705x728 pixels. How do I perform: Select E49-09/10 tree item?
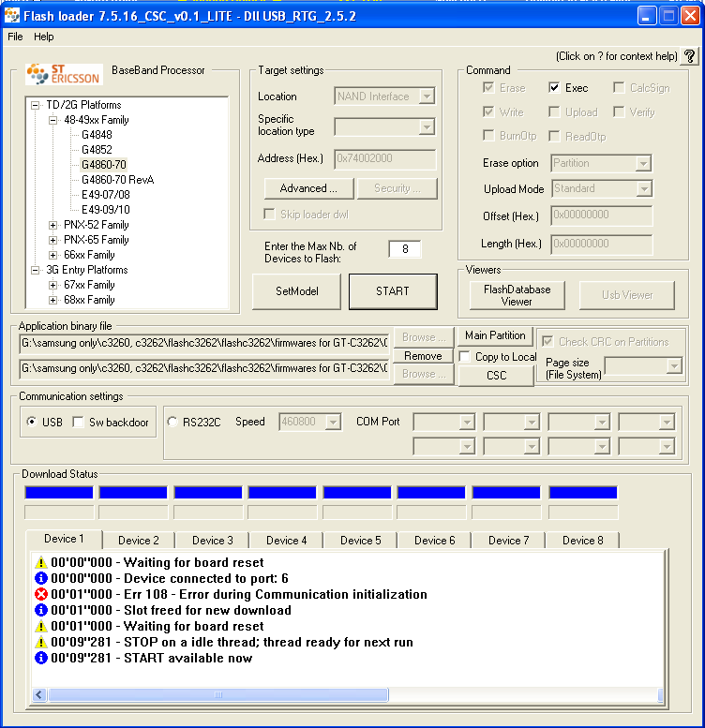(x=105, y=209)
